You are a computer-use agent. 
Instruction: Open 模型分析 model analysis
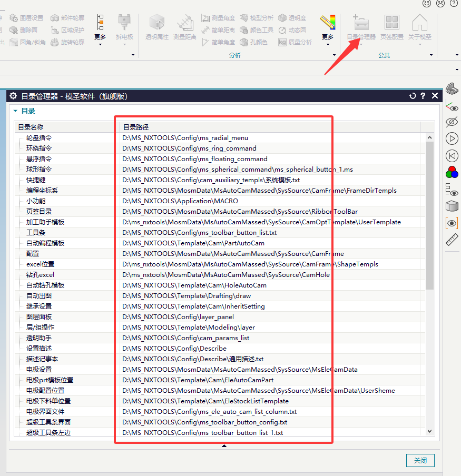257,18
